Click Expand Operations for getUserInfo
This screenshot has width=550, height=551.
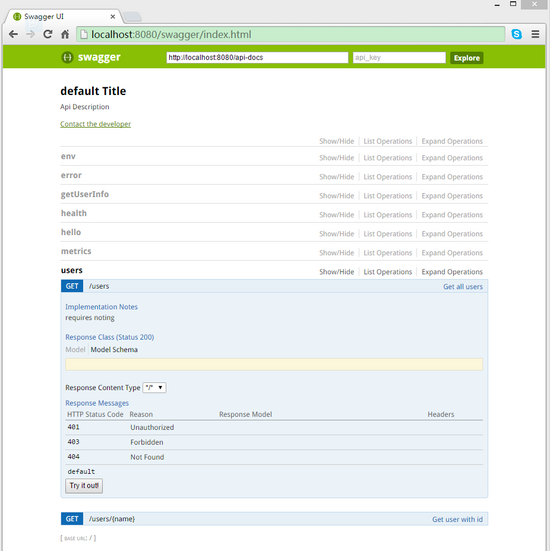tap(452, 196)
